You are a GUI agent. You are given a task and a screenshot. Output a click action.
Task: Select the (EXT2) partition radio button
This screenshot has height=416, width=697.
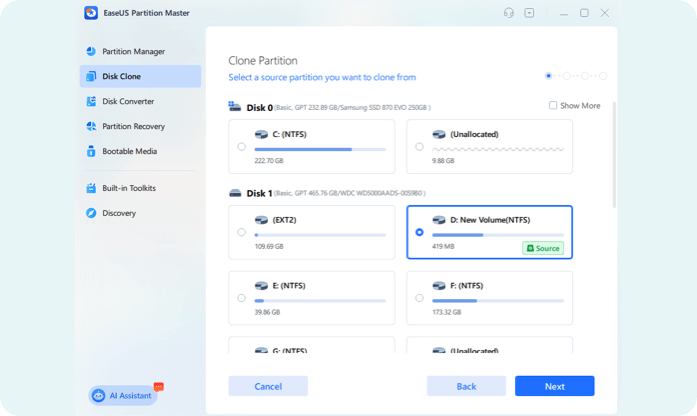(x=241, y=232)
